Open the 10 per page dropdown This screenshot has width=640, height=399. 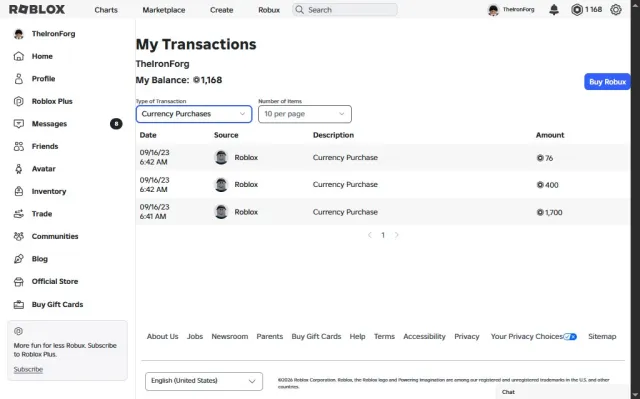(x=304, y=114)
